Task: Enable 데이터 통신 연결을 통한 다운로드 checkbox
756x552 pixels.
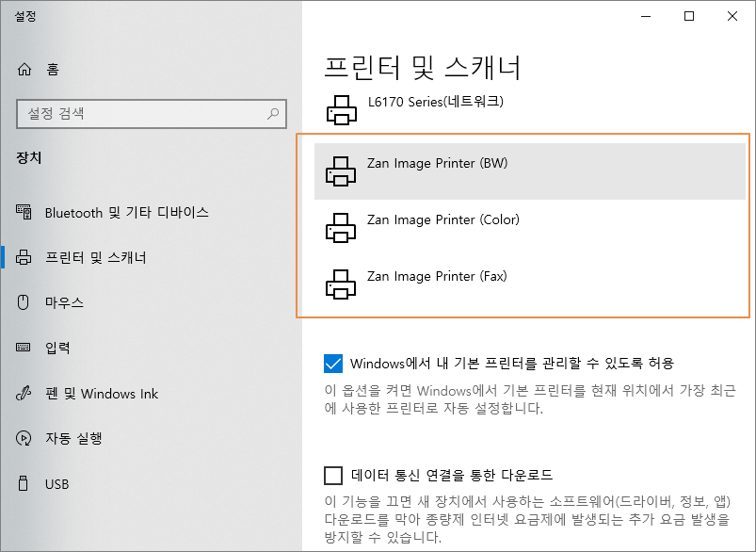Action: point(333,476)
